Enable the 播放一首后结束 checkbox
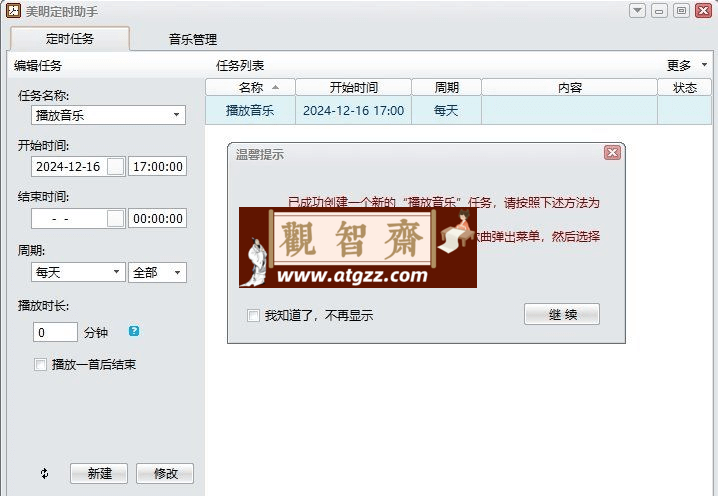Image resolution: width=718 pixels, height=496 pixels. 40,365
